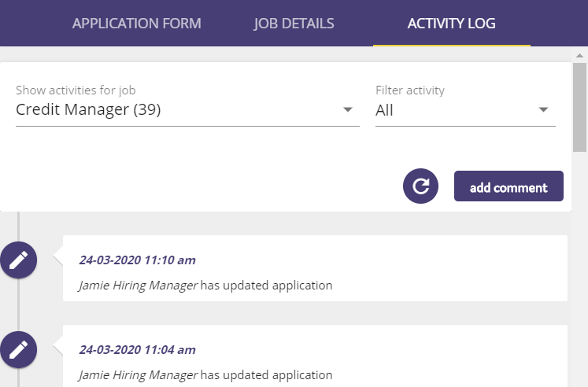The height and width of the screenshot is (387, 588).
Task: Select the Activity Log tab
Action: pos(452,24)
